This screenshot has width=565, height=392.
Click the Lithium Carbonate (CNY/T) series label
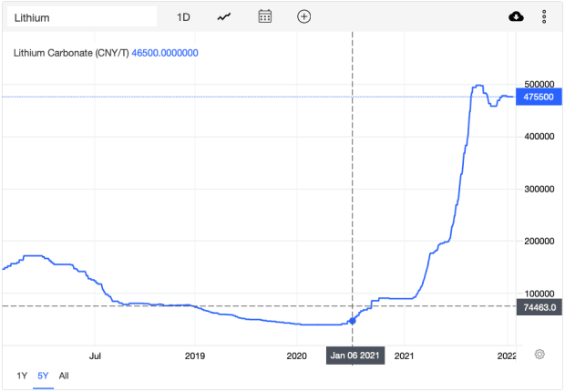click(x=71, y=53)
